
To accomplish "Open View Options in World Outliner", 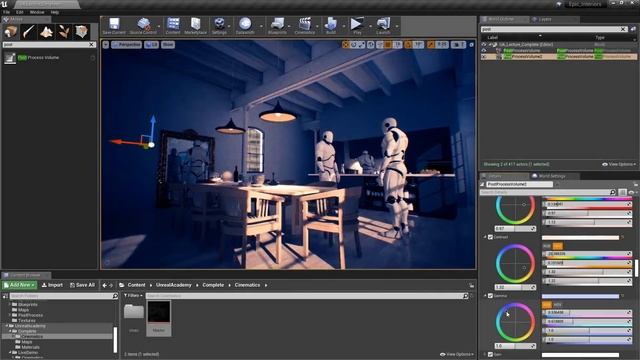I will [x=619, y=164].
